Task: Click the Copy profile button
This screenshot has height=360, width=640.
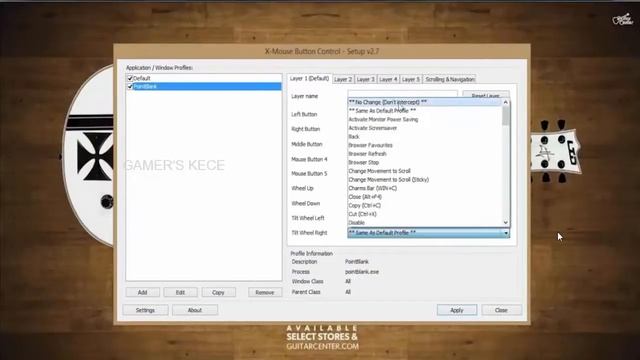Action: [218, 292]
